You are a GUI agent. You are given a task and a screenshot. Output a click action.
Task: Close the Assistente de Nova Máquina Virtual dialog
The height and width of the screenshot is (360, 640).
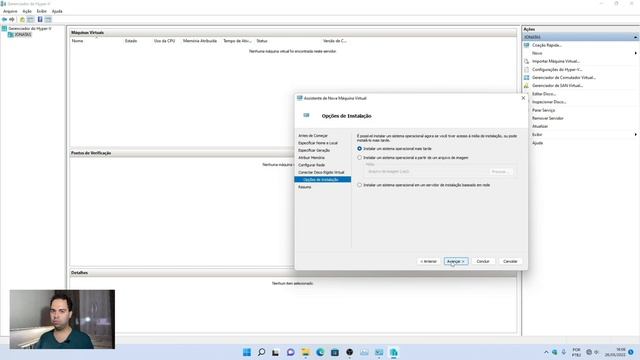click(523, 98)
